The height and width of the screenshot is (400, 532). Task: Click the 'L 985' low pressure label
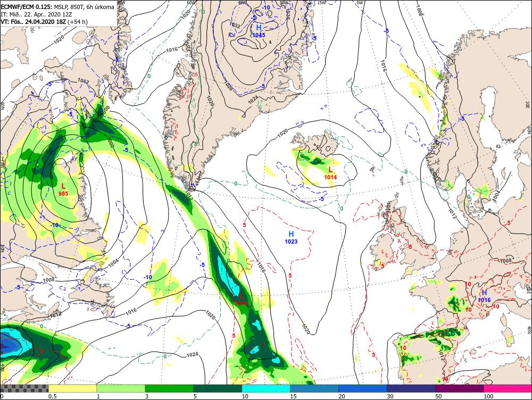pos(63,189)
